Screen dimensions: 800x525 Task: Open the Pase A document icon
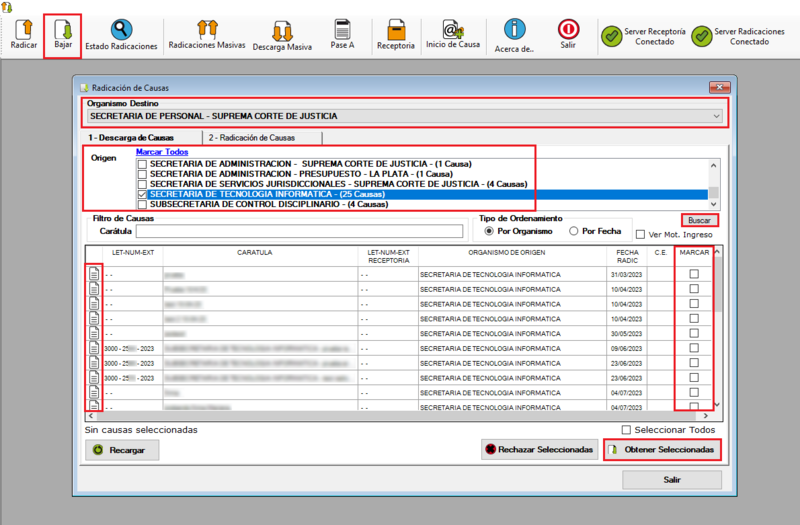pos(342,30)
